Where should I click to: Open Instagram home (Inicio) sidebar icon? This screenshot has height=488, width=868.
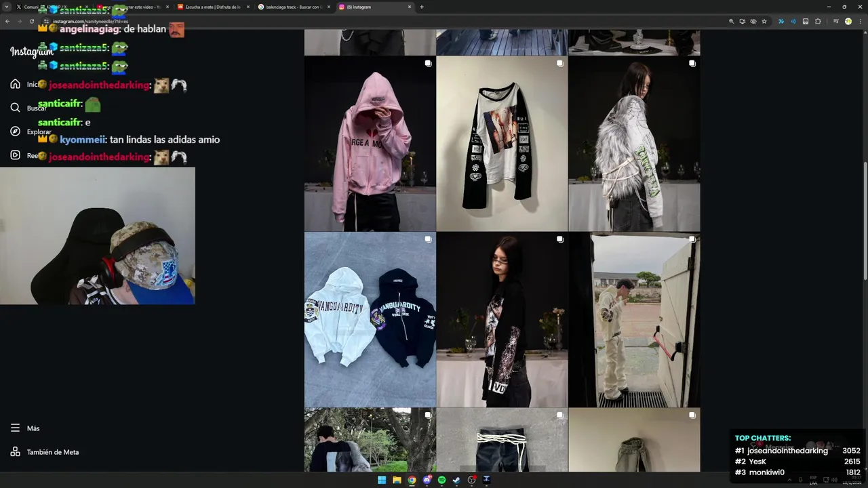pyautogui.click(x=15, y=84)
